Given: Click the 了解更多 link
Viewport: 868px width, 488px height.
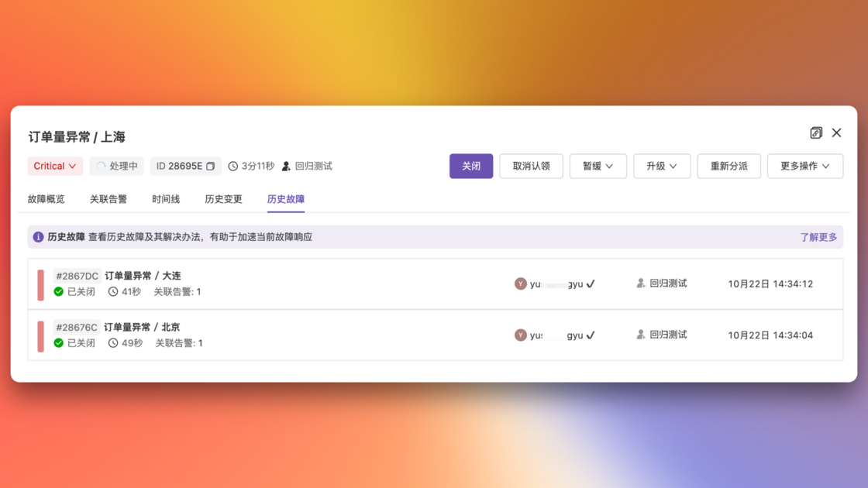Looking at the screenshot, I should (x=818, y=237).
